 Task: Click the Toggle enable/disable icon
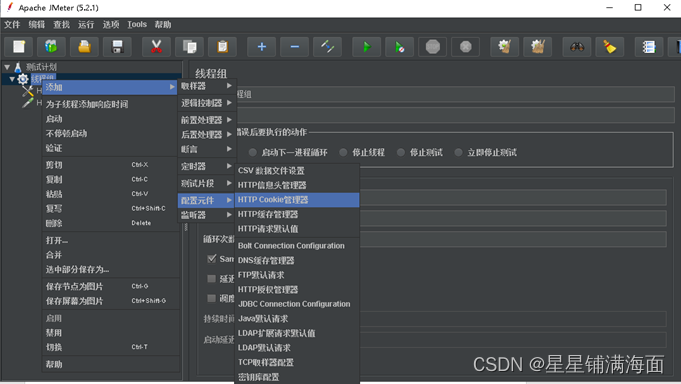[327, 46]
